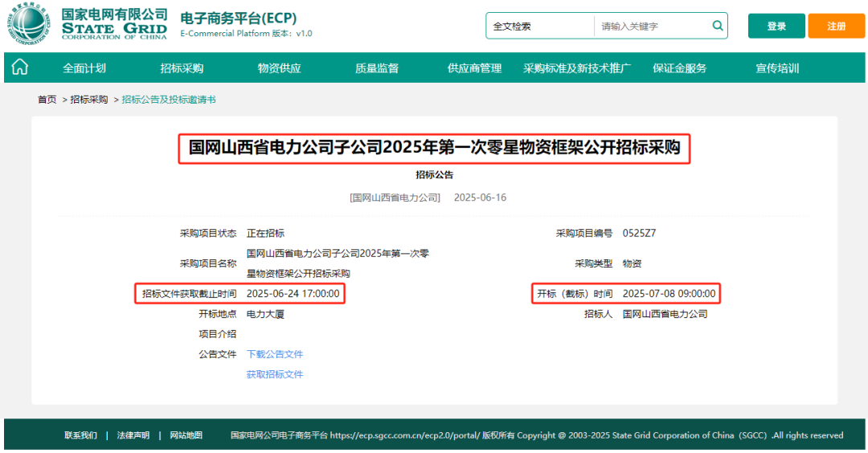Open 法律声明 in the footer

tap(133, 435)
